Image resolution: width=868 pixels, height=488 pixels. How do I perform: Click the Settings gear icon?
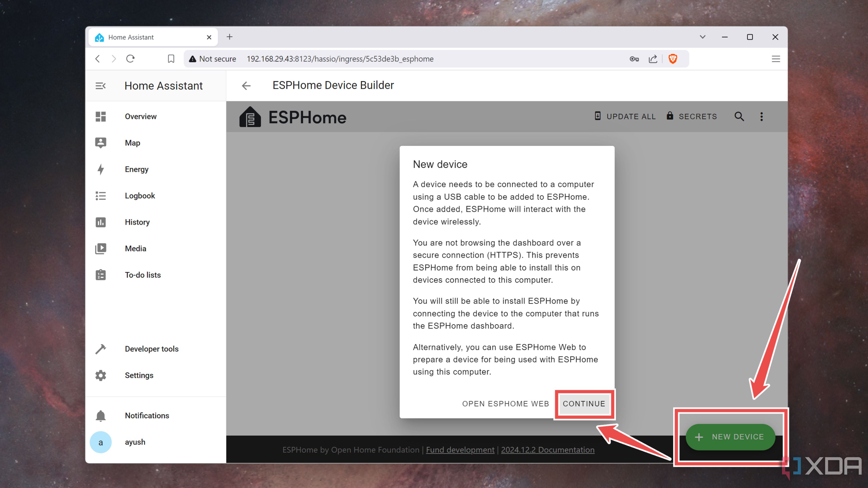pos(100,375)
